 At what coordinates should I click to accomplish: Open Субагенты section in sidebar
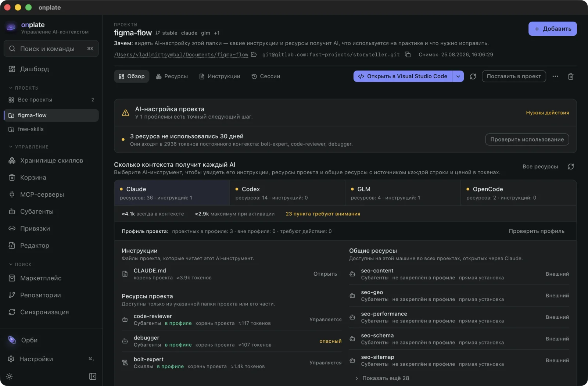(x=51, y=211)
